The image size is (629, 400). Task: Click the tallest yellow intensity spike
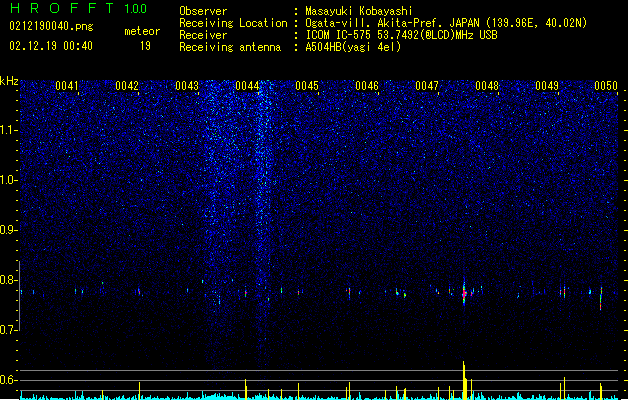[464, 380]
